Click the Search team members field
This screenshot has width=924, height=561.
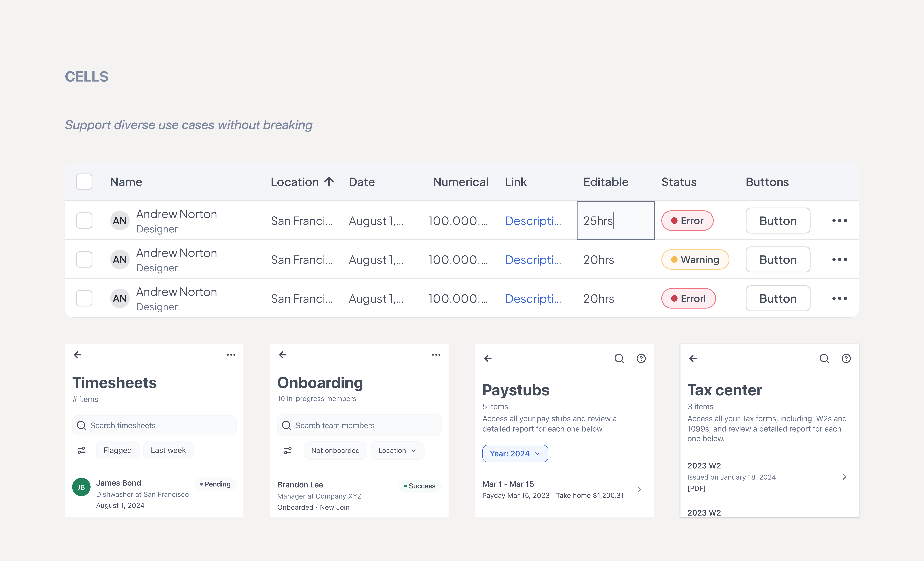click(359, 425)
